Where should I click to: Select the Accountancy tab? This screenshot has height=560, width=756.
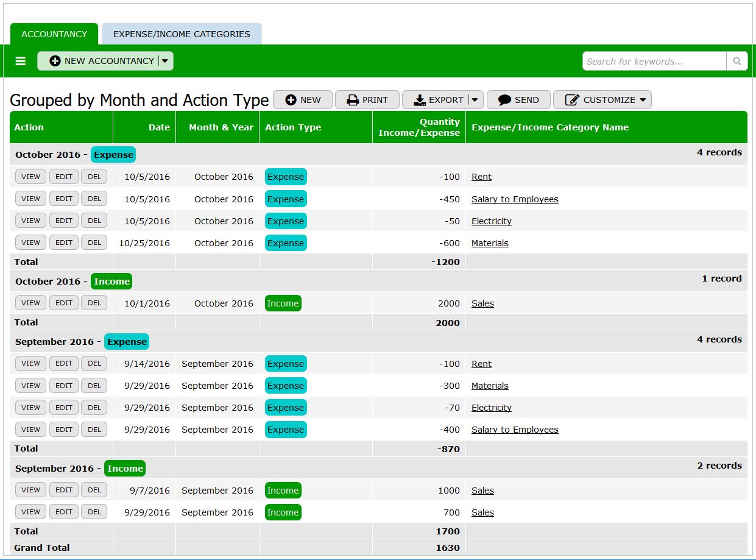click(54, 34)
